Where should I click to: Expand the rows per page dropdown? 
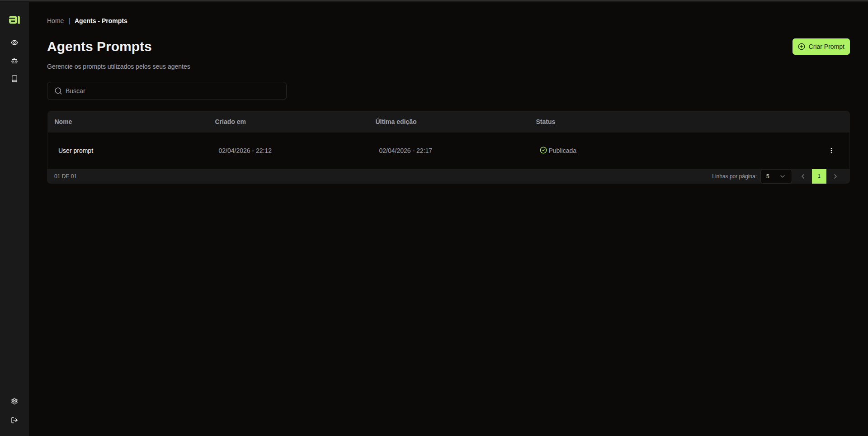[776, 176]
